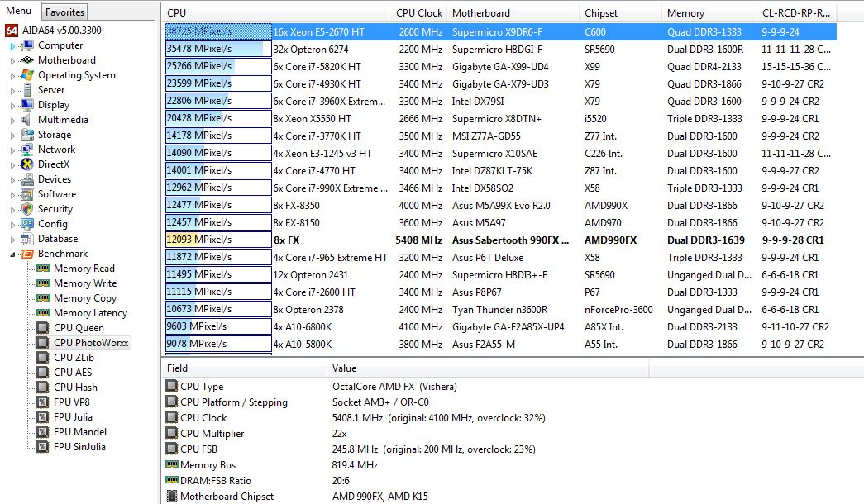Click the Benchmark folder icon
Viewport: 864px width, 504px height.
tap(27, 254)
